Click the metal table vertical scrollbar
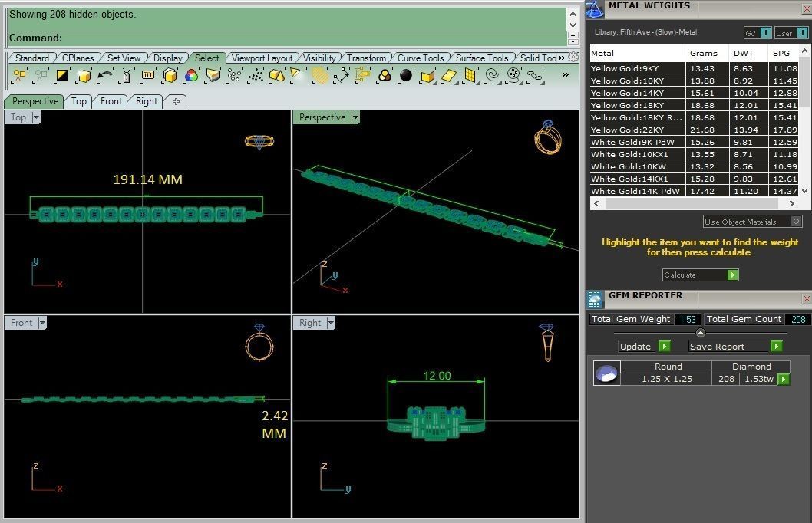 pyautogui.click(x=804, y=84)
